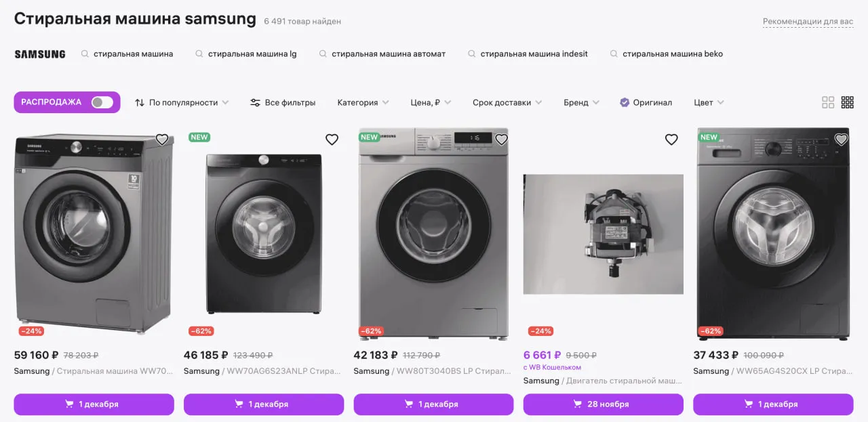Select the compact grid layout icon
This screenshot has width=868, height=422.
tap(828, 102)
